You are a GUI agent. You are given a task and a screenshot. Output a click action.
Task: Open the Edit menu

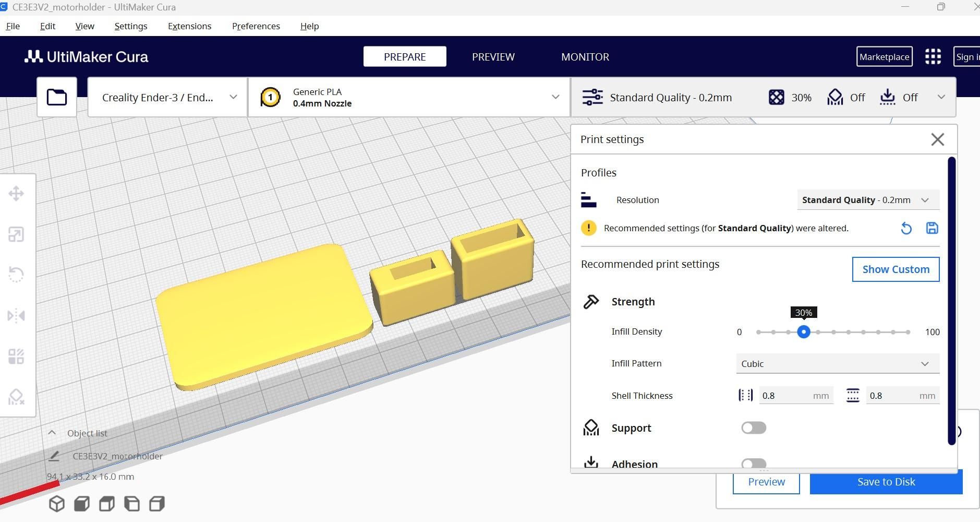(47, 26)
